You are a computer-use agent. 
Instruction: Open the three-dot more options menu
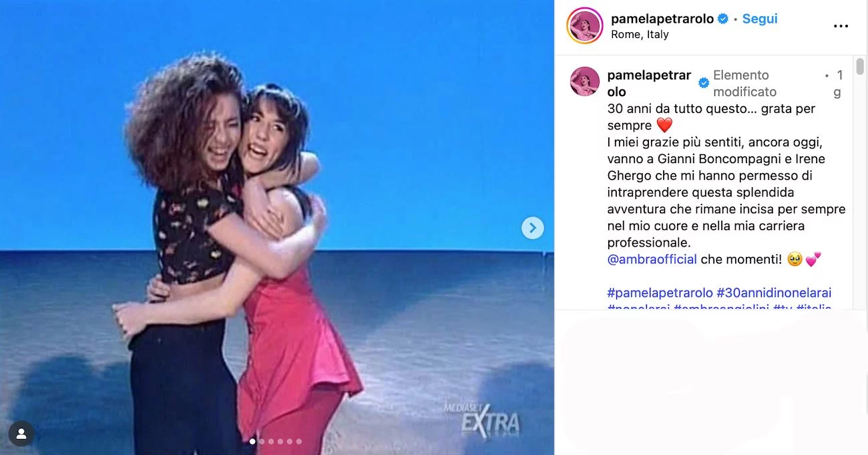click(x=841, y=26)
